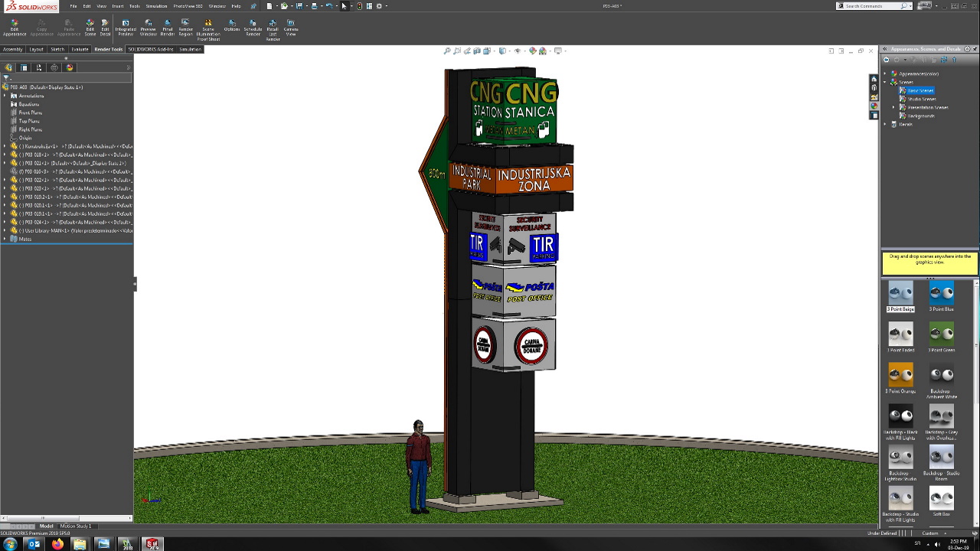Open Schedule Render dialog
Image resolution: width=980 pixels, height=551 pixels.
(x=253, y=27)
